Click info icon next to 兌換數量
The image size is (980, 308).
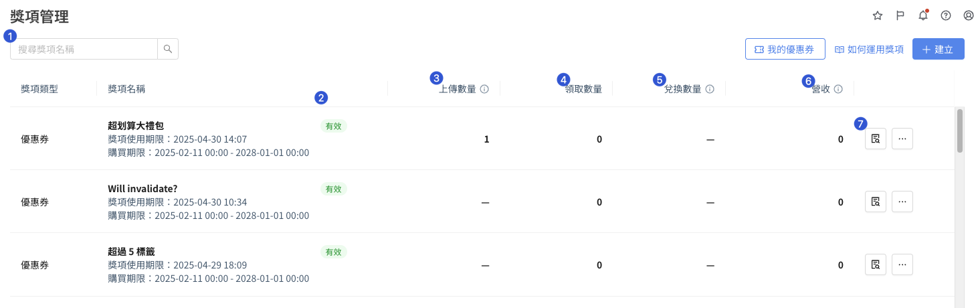pyautogui.click(x=710, y=89)
